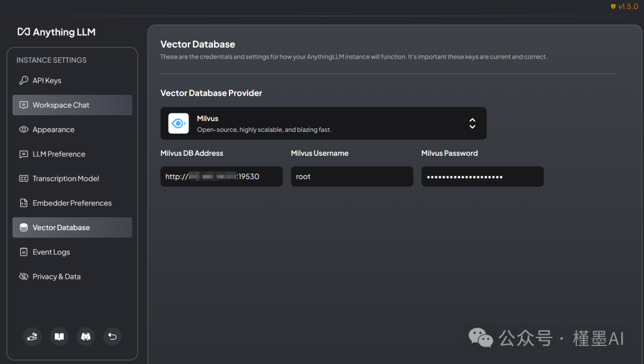Open LLM Preference page

(72, 154)
